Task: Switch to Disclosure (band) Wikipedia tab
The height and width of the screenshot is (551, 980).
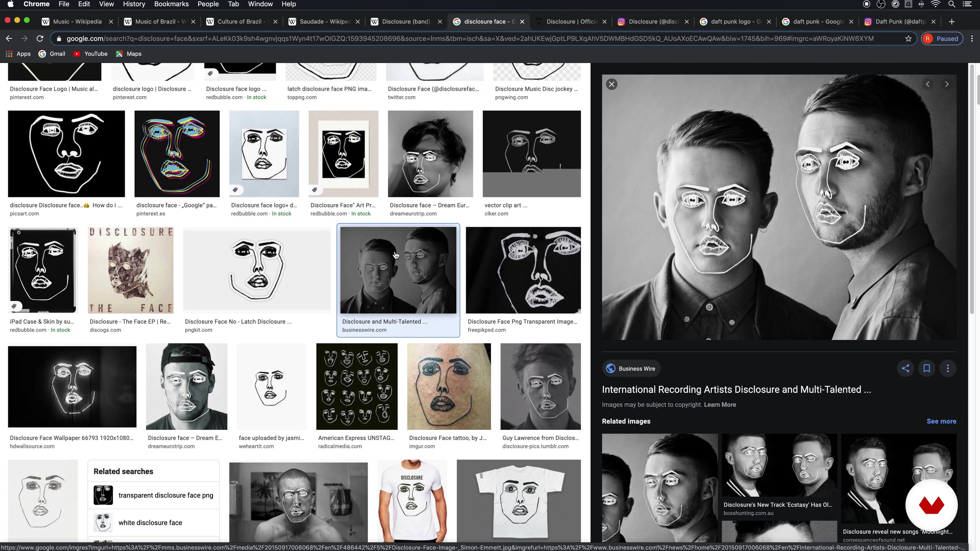Action: [x=407, y=22]
